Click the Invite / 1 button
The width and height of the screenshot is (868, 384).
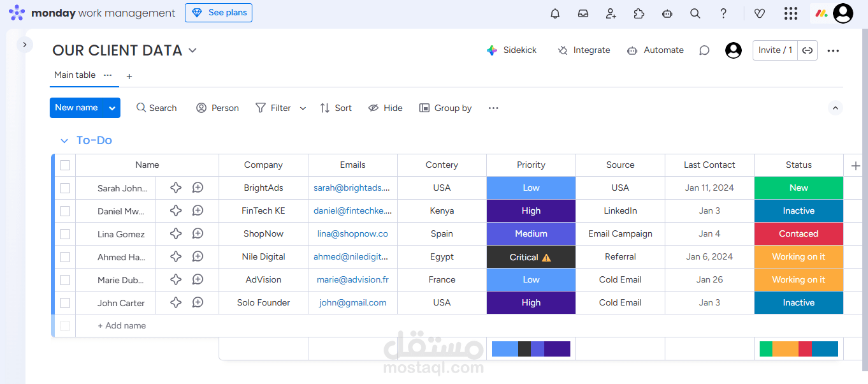775,50
